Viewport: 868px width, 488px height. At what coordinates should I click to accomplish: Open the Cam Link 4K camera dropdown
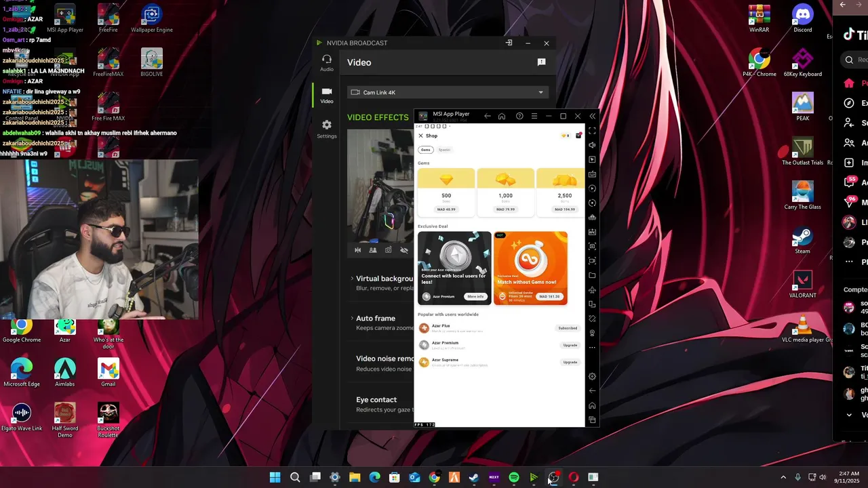[448, 92]
